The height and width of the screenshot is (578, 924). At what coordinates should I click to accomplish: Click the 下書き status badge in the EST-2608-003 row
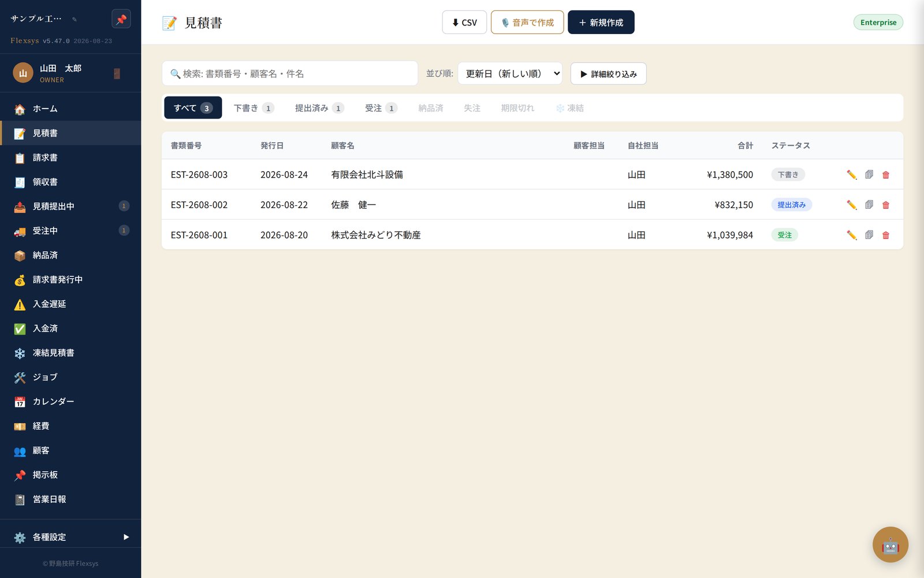pos(788,175)
